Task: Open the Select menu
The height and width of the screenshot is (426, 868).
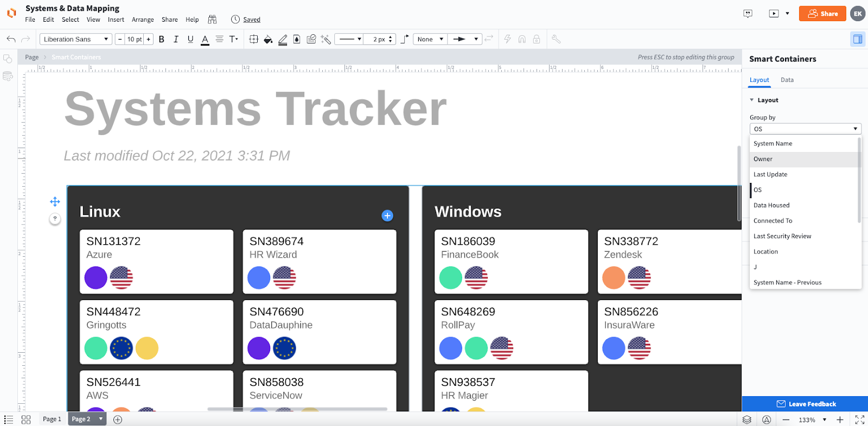Action: 71,20
